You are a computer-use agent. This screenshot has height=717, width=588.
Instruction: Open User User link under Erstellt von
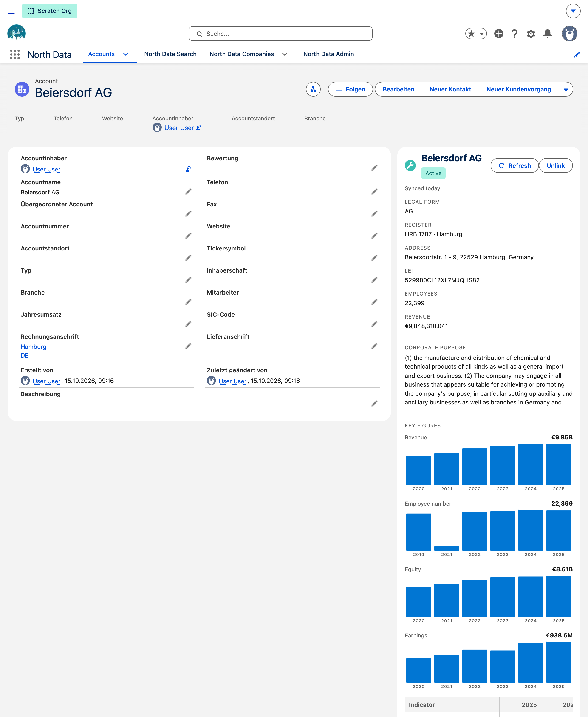pos(46,381)
